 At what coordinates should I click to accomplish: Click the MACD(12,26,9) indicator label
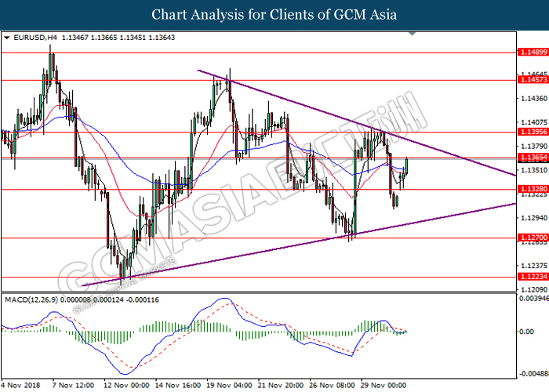coord(31,300)
